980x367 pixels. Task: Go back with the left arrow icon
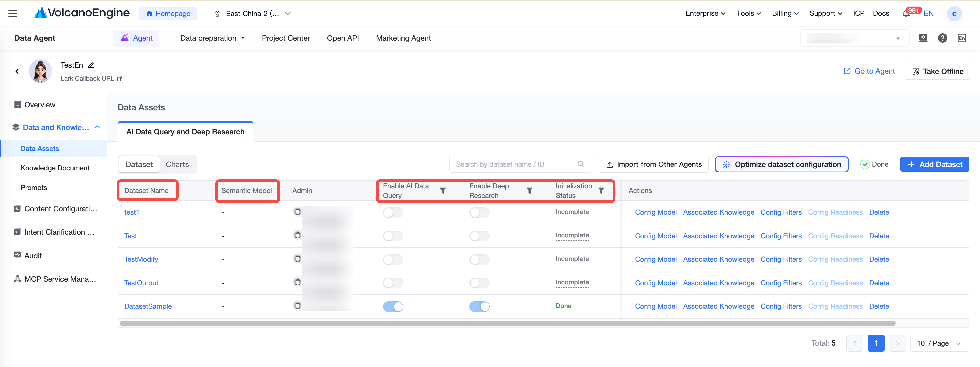pyautogui.click(x=17, y=71)
